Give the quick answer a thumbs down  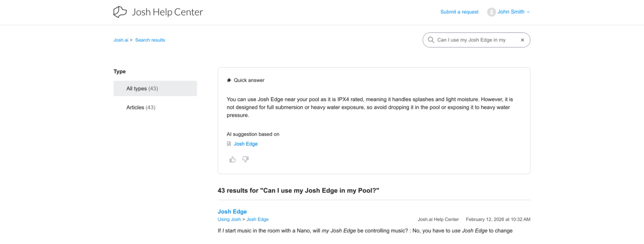pyautogui.click(x=246, y=160)
